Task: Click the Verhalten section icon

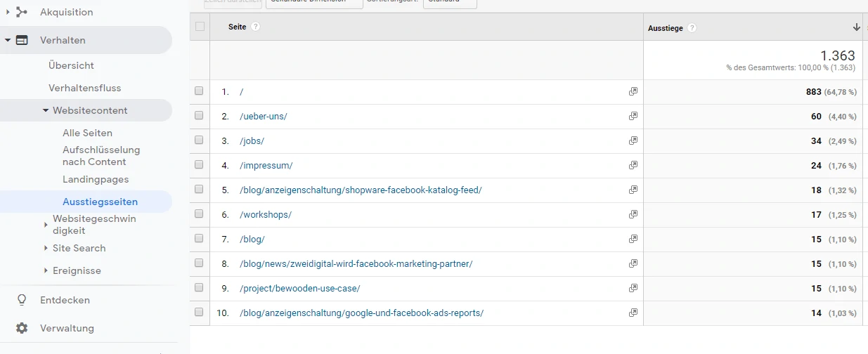Action: [22, 40]
